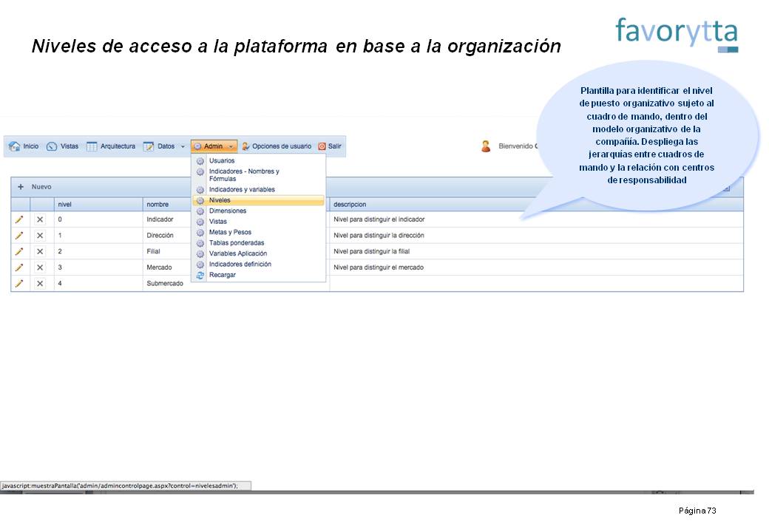Click the Filial name cell

point(154,251)
